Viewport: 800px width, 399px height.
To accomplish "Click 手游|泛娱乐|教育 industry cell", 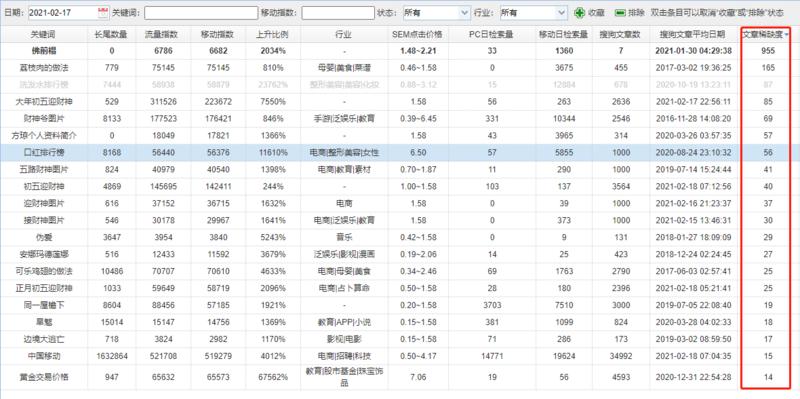I will tap(343, 119).
